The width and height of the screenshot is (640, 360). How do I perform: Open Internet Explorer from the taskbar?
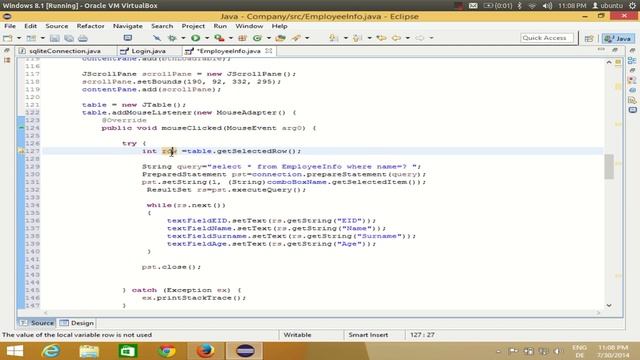51,351
